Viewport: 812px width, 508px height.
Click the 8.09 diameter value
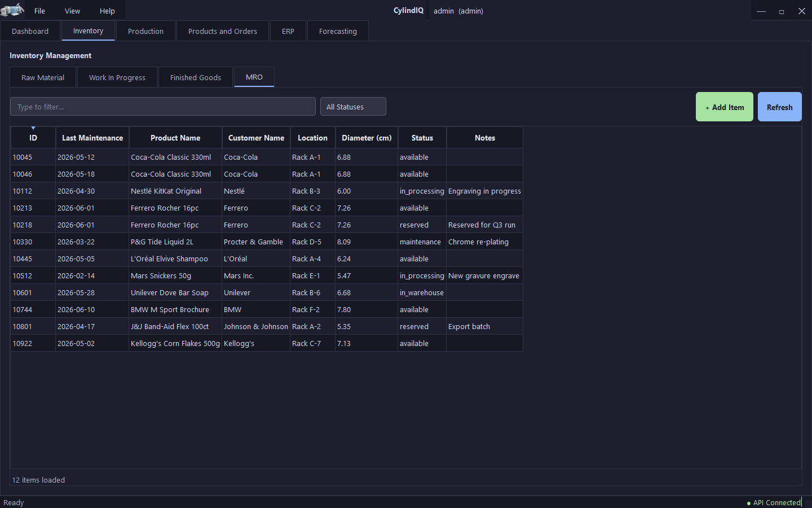pyautogui.click(x=367, y=242)
